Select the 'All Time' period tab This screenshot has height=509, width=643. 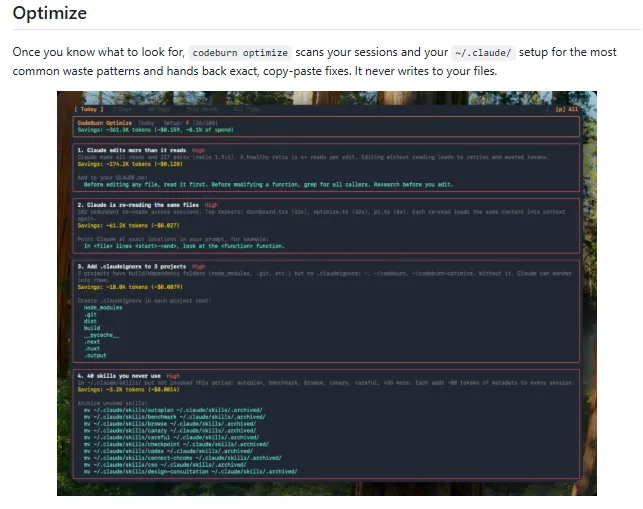pos(246,109)
